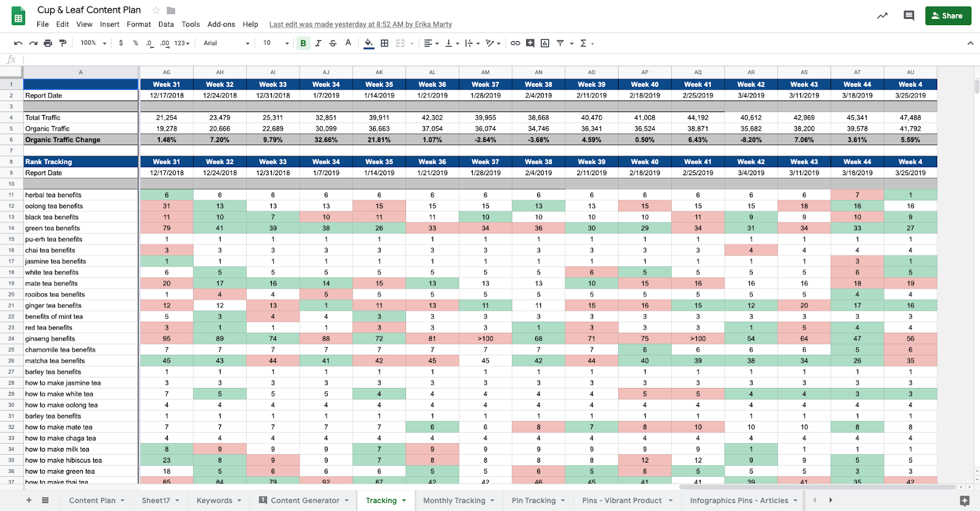Move document to folder

click(171, 10)
